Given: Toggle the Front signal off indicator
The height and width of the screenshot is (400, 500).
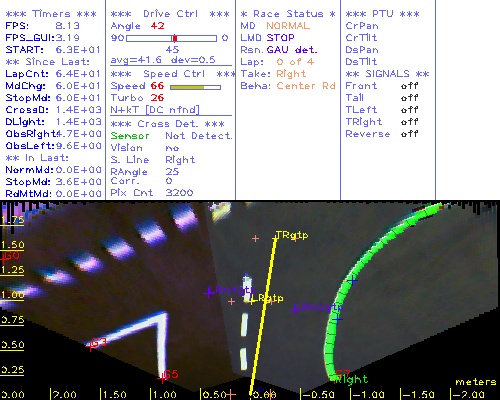Looking at the screenshot, I should [410, 86].
